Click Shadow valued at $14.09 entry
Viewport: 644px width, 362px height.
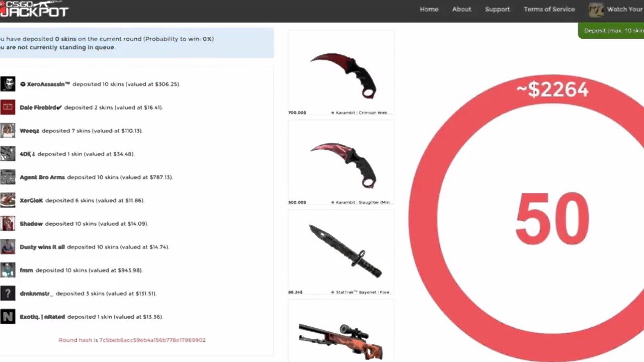84,224
